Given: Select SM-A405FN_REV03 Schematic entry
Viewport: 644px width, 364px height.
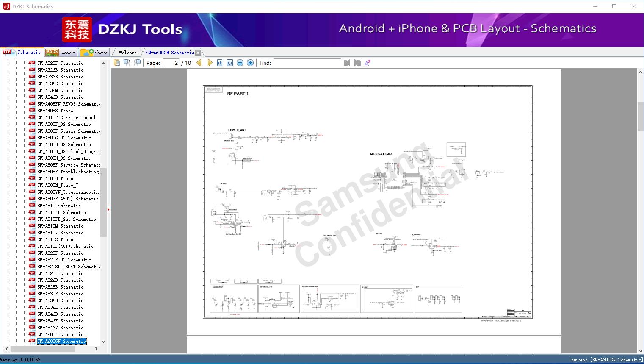Looking at the screenshot, I should (x=69, y=104).
